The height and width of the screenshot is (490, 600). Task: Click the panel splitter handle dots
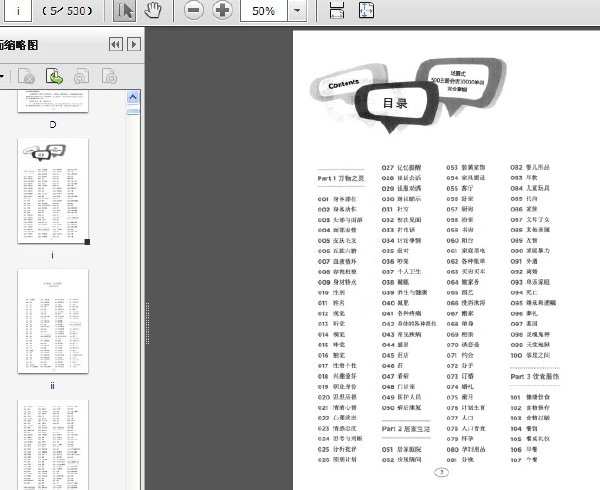147,323
